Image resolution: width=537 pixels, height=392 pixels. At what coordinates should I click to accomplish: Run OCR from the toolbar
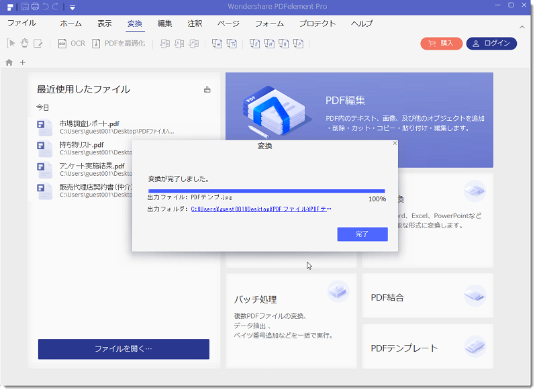[x=72, y=44]
